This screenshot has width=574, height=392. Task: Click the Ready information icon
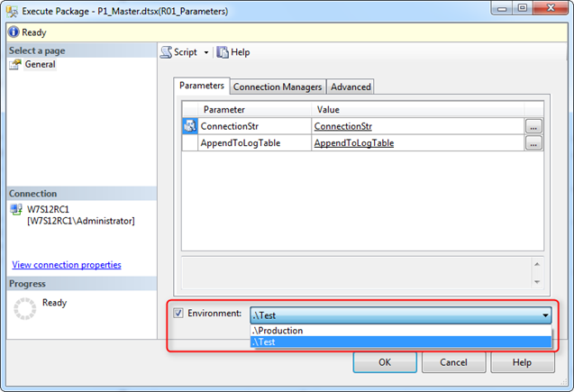pyautogui.click(x=11, y=31)
